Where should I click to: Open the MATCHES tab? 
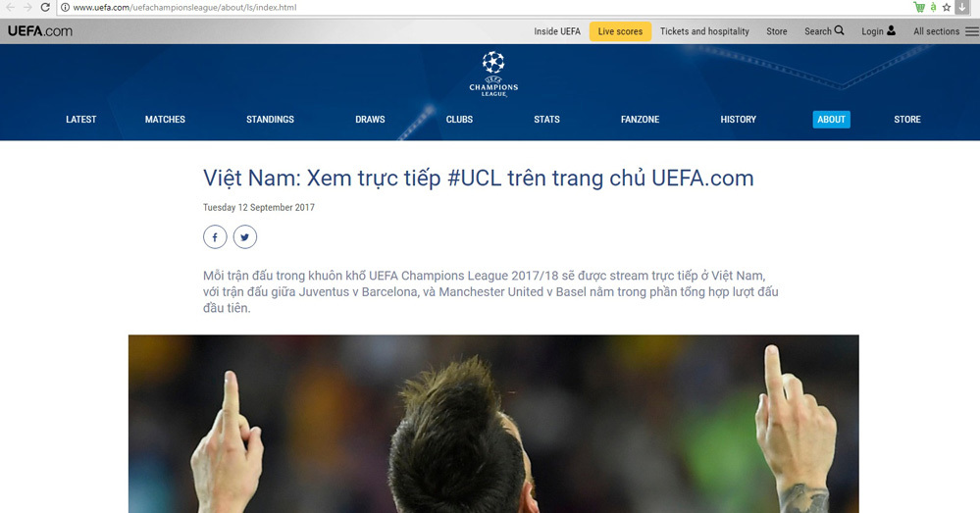click(x=165, y=120)
